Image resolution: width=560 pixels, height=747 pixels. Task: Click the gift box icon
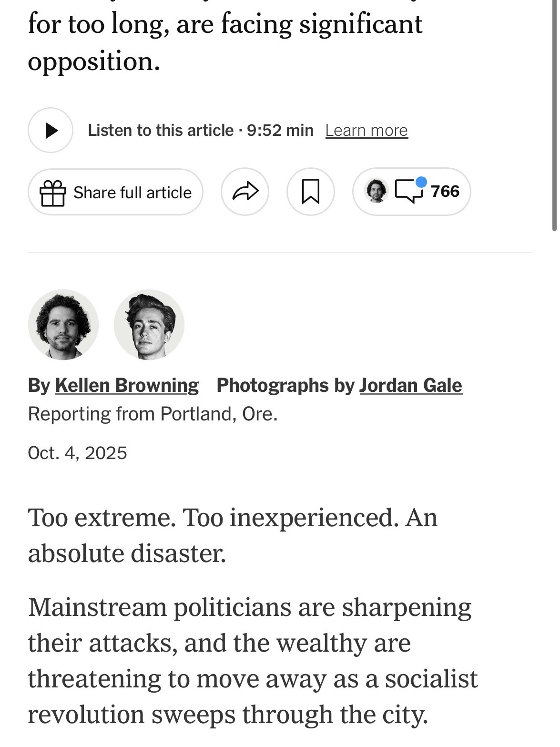click(x=52, y=193)
